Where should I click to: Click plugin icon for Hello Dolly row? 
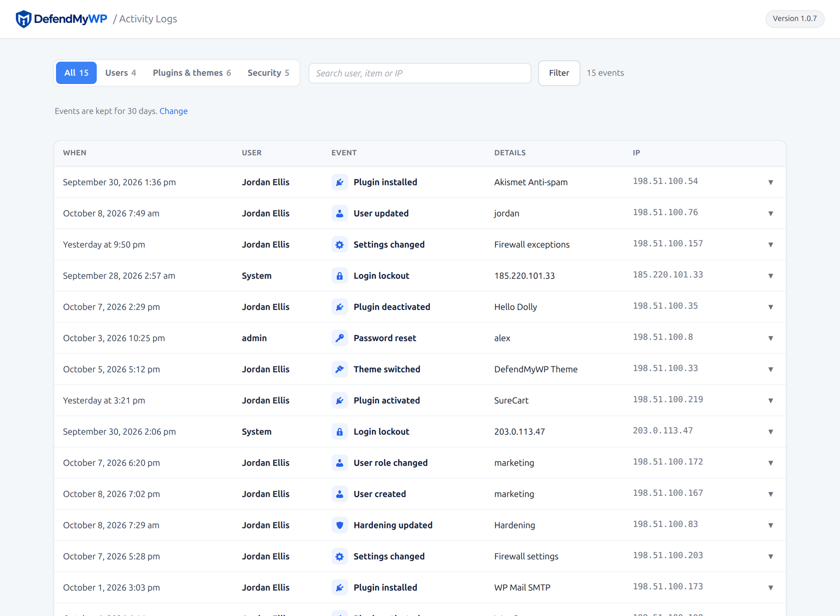(x=339, y=307)
